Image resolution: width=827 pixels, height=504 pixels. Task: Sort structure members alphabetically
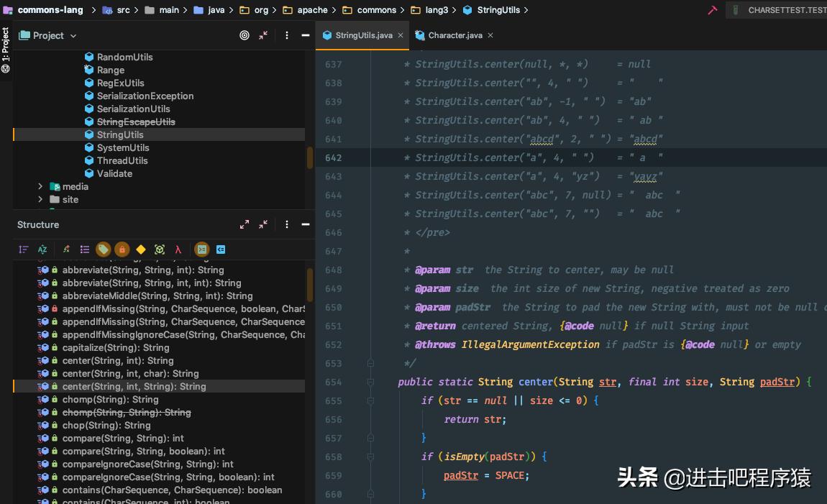[x=42, y=249]
